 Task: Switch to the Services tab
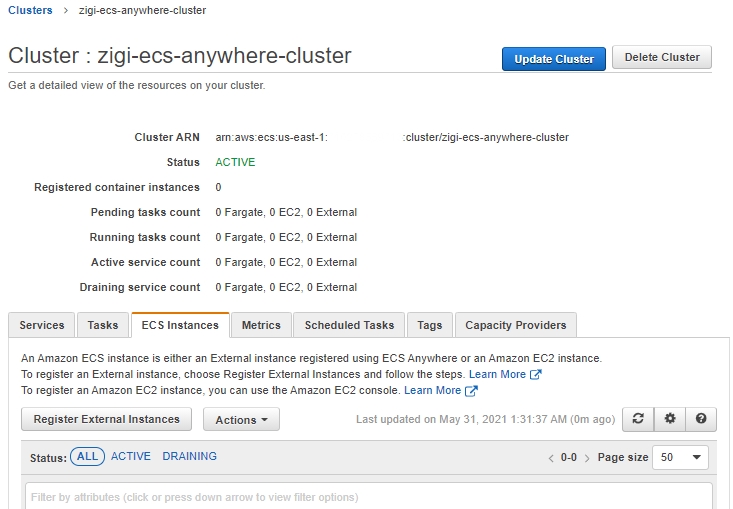(x=42, y=325)
